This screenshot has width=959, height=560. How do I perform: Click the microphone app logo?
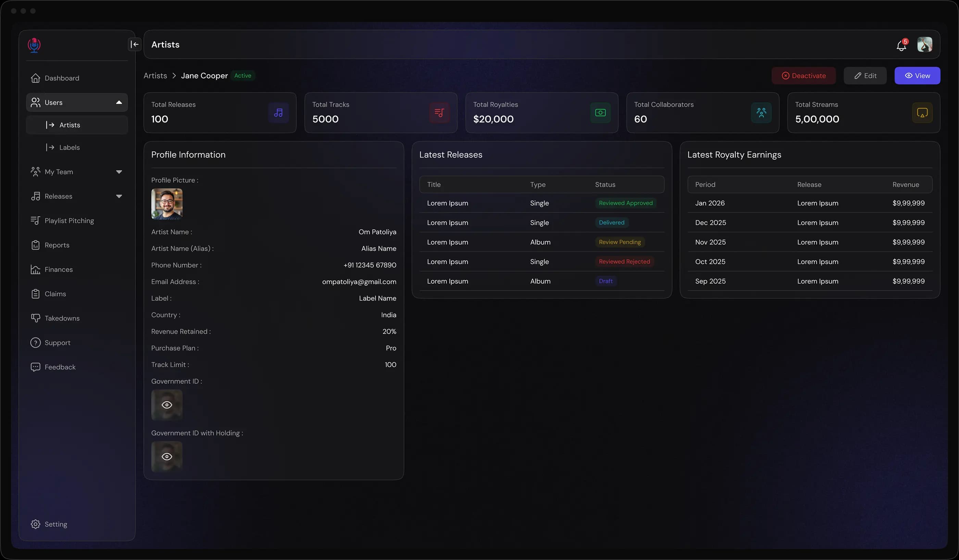[34, 45]
